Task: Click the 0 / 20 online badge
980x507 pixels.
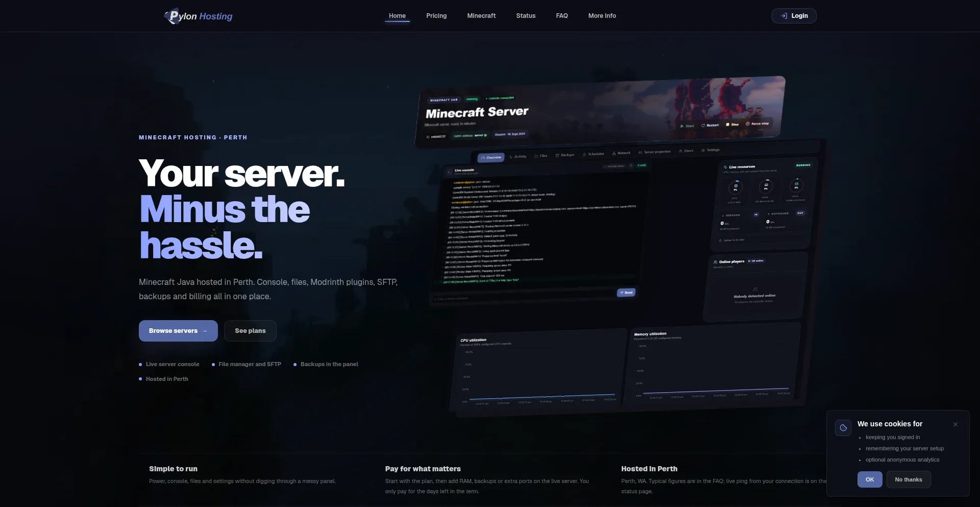Action: pos(756,261)
